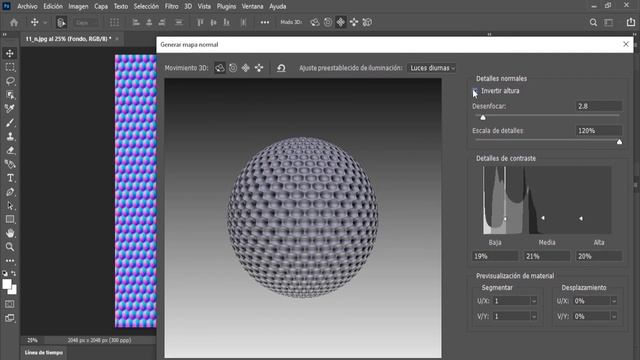Select the Horizontal Type tool
Image resolution: width=640 pixels, height=360 pixels.
10,178
